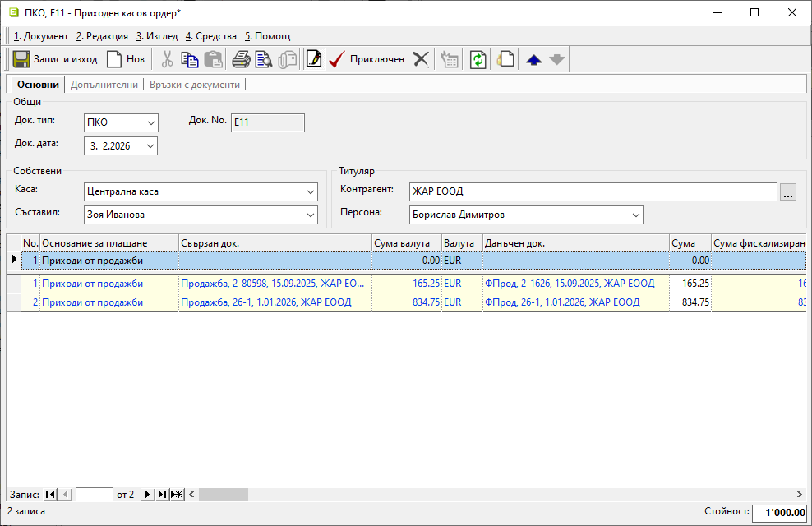Click the Запис и изход button
812x526 pixels.
tap(55, 59)
